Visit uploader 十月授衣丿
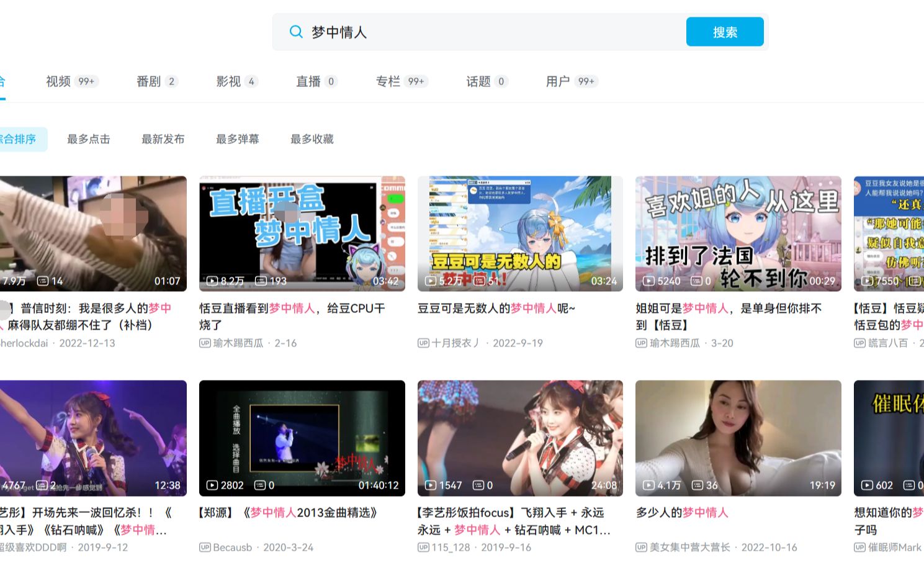Image resolution: width=924 pixels, height=578 pixels. tap(456, 343)
